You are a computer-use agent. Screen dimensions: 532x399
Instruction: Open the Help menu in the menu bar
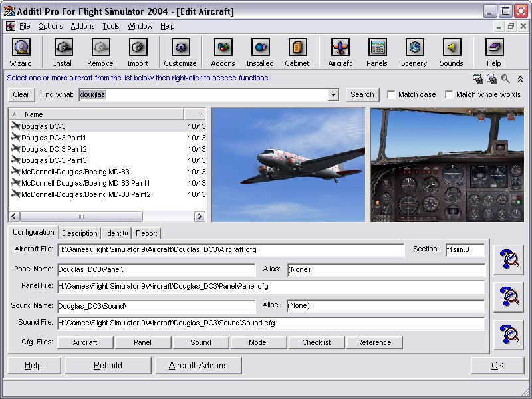[x=168, y=26]
